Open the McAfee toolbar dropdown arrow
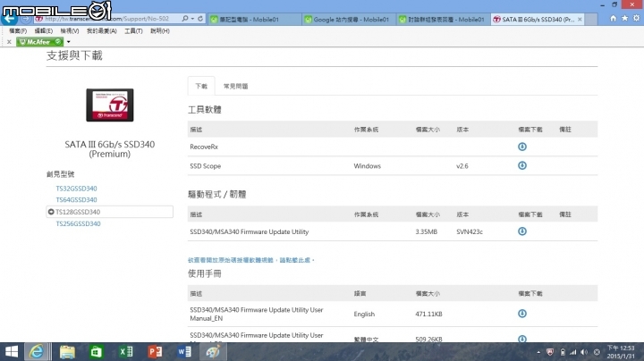 click(69, 42)
